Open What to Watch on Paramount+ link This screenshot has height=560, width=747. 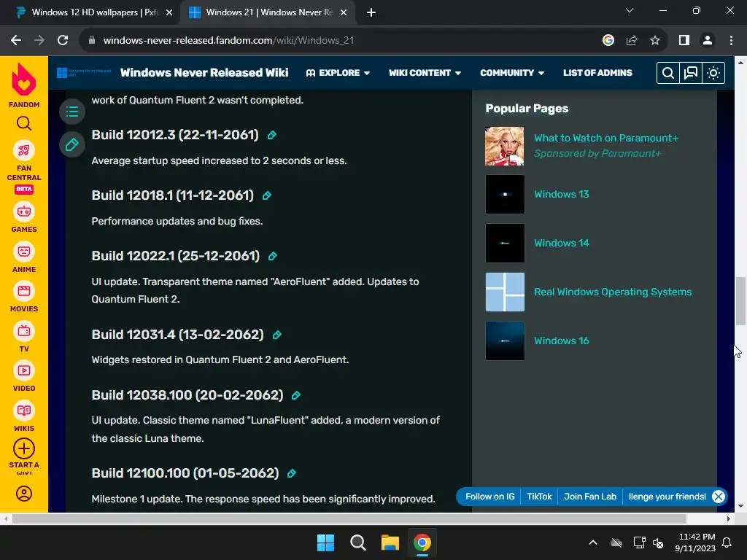(606, 138)
